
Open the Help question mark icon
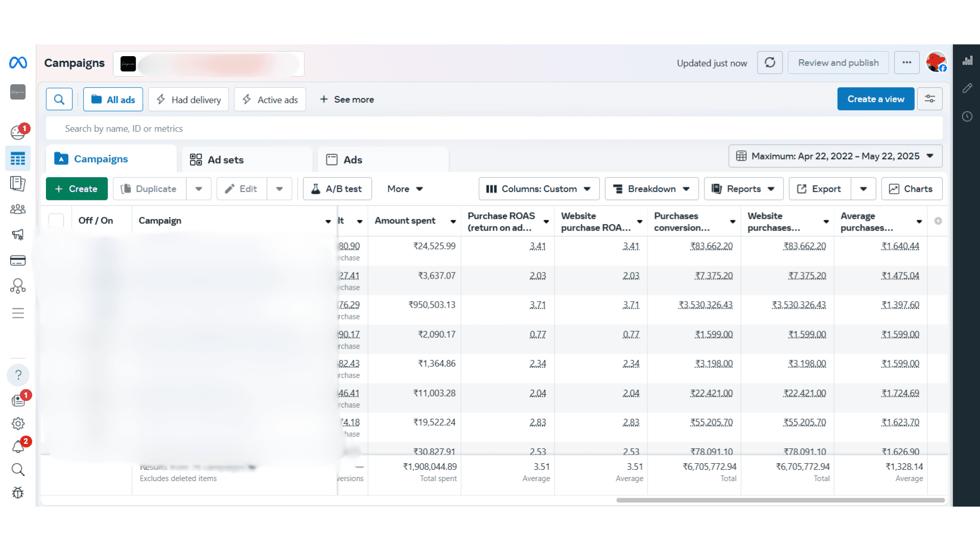[18, 375]
